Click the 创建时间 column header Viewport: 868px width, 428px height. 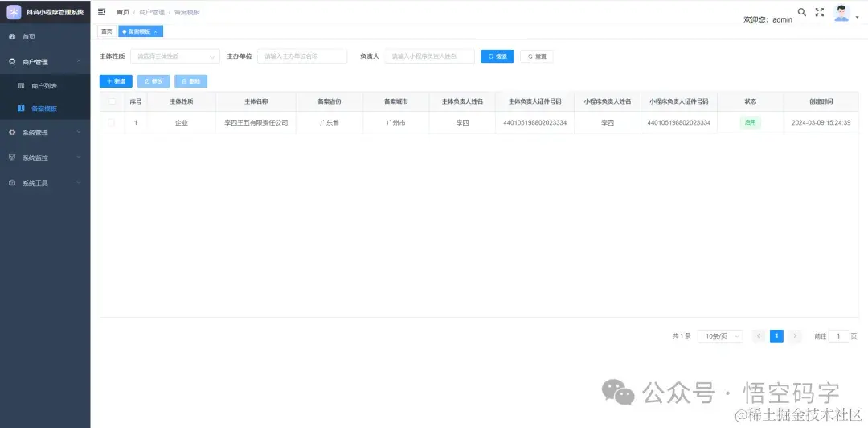tap(821, 101)
